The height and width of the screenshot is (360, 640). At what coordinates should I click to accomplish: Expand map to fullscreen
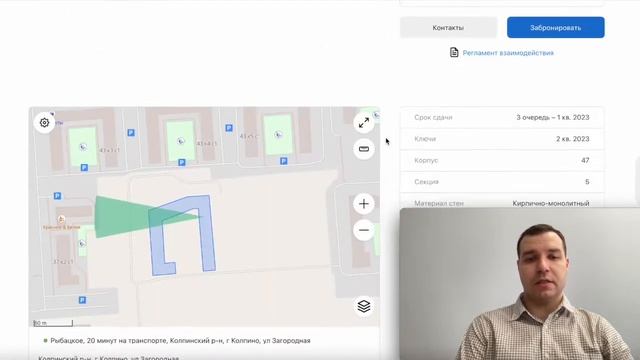pyautogui.click(x=364, y=122)
